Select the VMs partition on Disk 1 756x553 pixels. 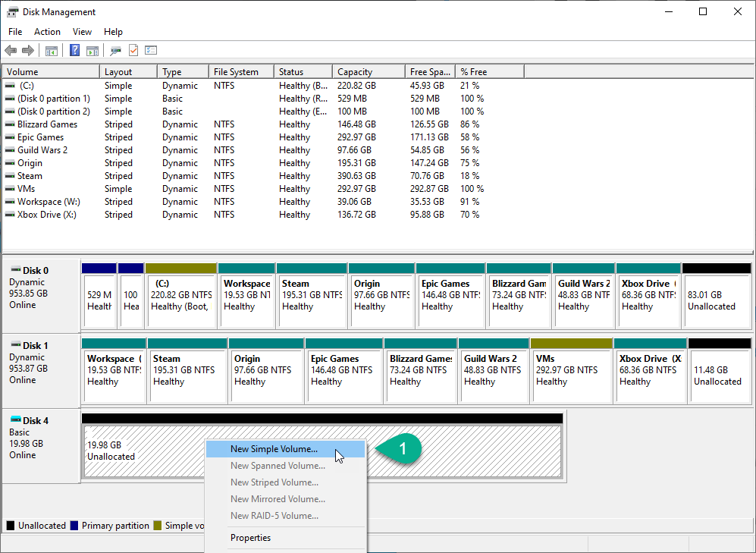point(570,370)
